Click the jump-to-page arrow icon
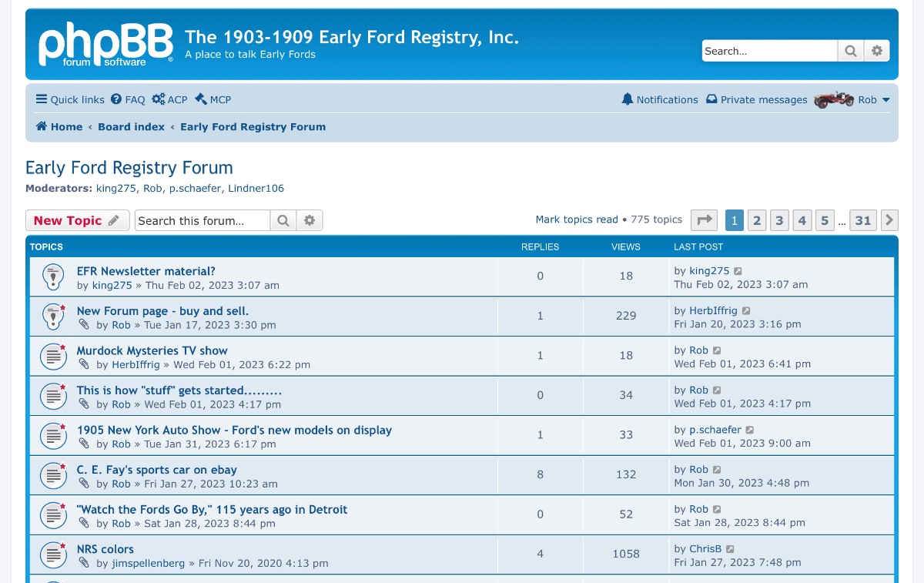Screen dimensions: 924x583 704,220
